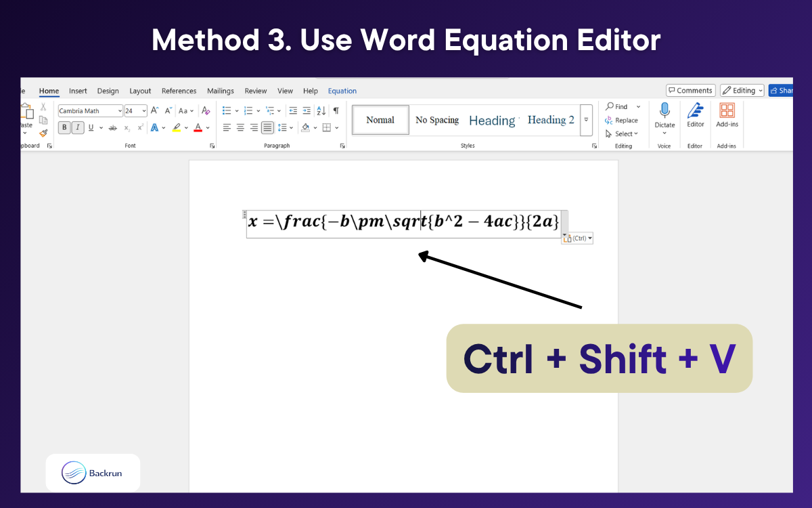Screen dimensions: 812x508
Task: Expand the Styles gallery more arrow
Action: [586, 120]
